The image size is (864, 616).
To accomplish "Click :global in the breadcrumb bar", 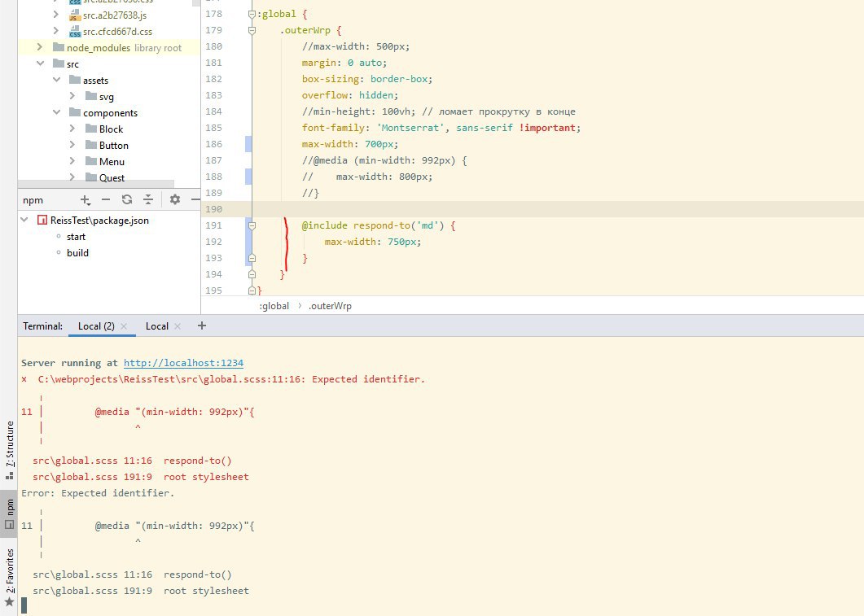I will pyautogui.click(x=274, y=305).
